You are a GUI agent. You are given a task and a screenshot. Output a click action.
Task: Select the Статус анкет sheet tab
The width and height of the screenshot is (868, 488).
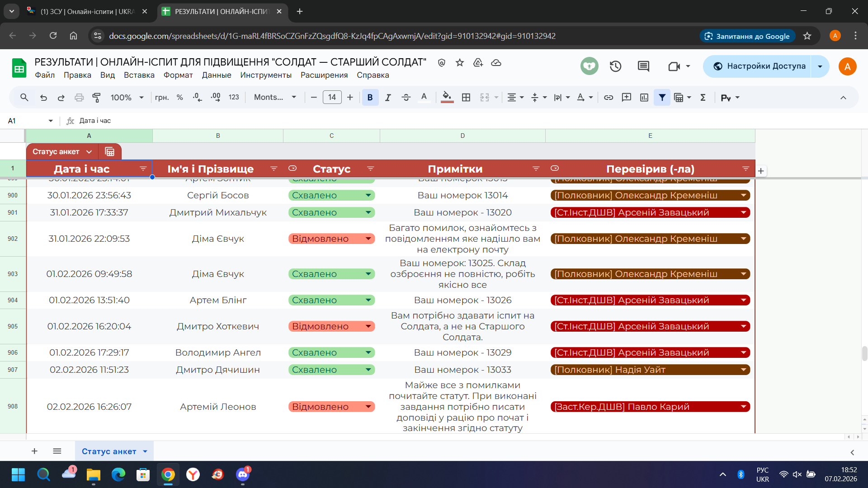coord(109,451)
